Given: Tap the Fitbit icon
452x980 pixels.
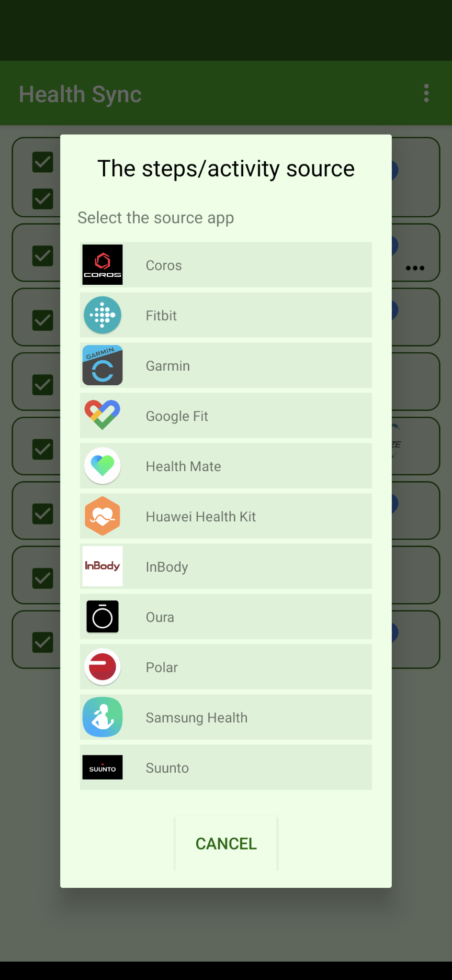Looking at the screenshot, I should click(x=102, y=315).
